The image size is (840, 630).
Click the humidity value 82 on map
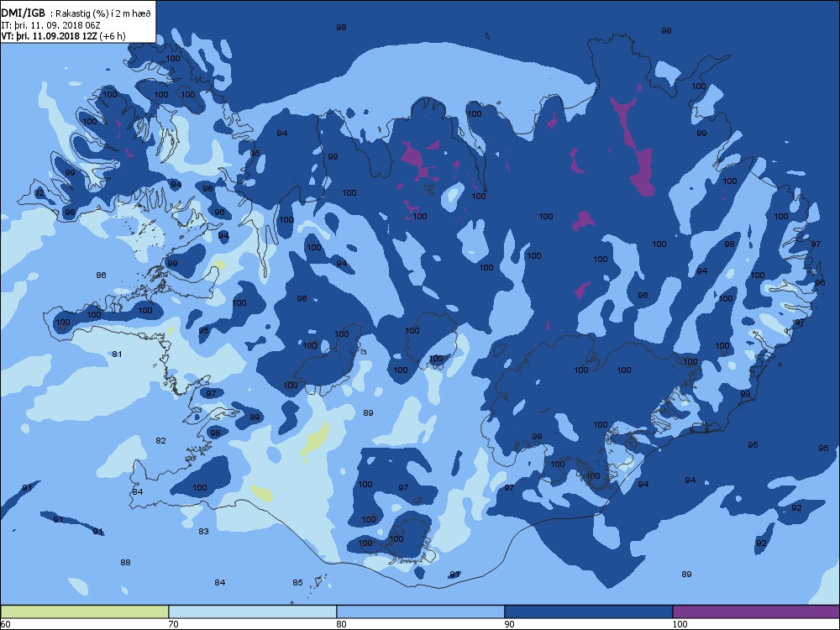160,441
